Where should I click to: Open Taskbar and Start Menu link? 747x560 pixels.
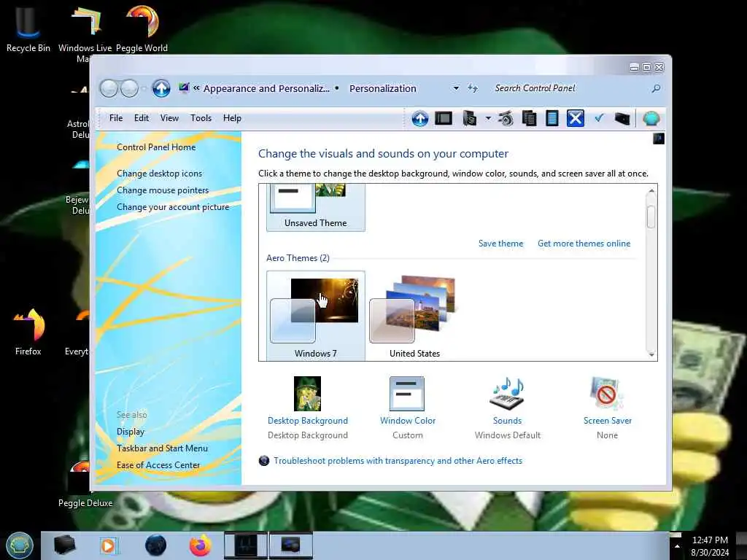(162, 448)
